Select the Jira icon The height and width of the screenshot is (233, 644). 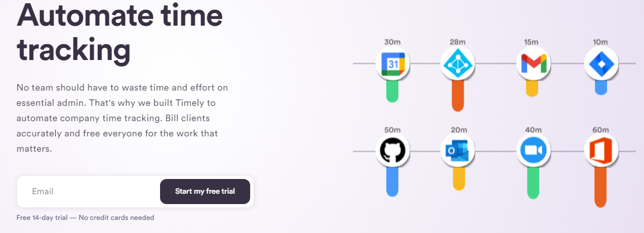point(601,64)
